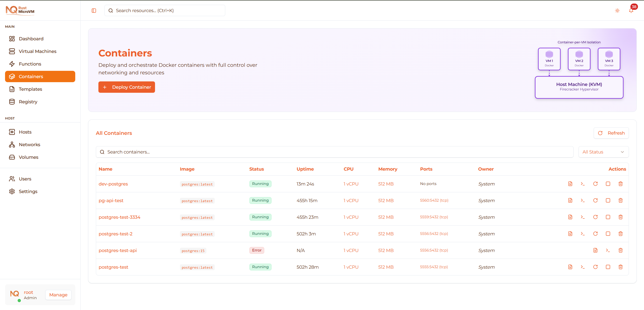644x310 pixels.
Task: Expand the status filter chevron
Action: point(622,152)
